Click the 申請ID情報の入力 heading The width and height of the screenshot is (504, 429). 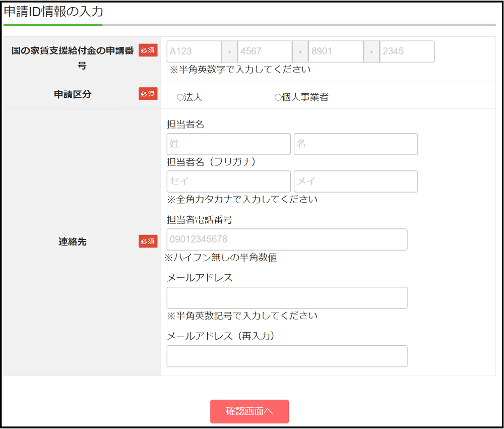54,12
